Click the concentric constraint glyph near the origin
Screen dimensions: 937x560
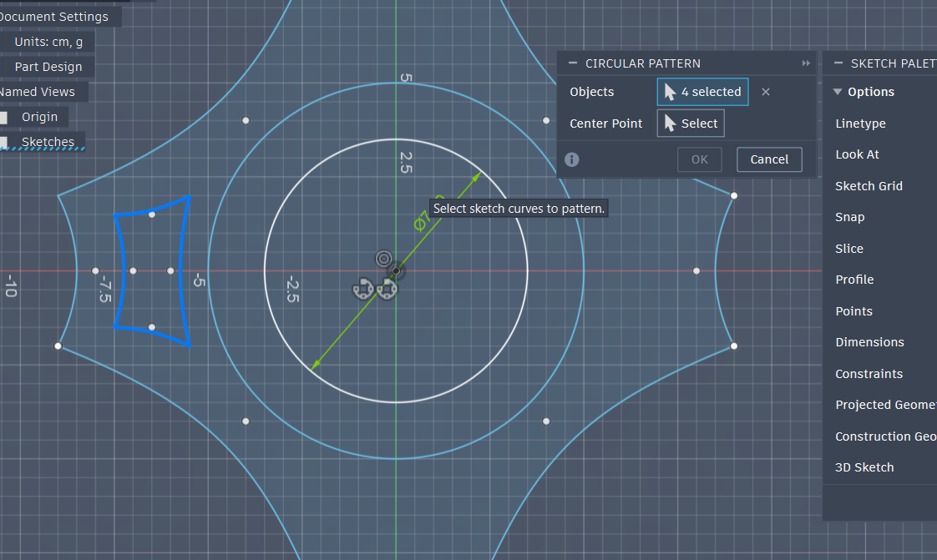[x=383, y=259]
